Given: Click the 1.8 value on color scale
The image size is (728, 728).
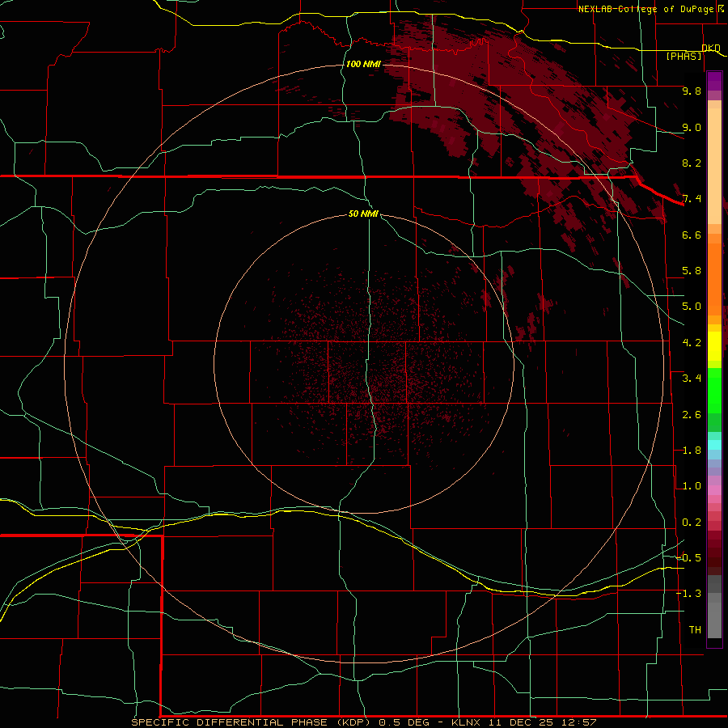Looking at the screenshot, I should 692,451.
